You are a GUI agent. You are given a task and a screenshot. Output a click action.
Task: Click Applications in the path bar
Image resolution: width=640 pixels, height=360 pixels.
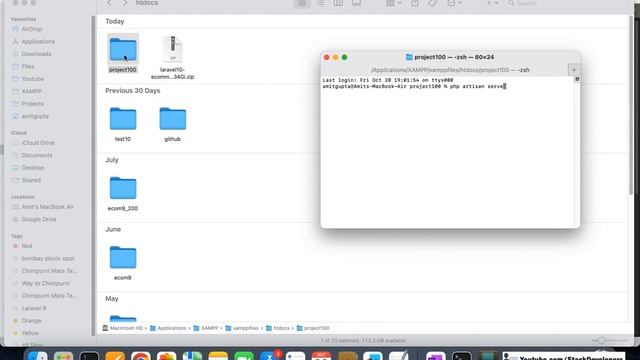click(x=168, y=328)
